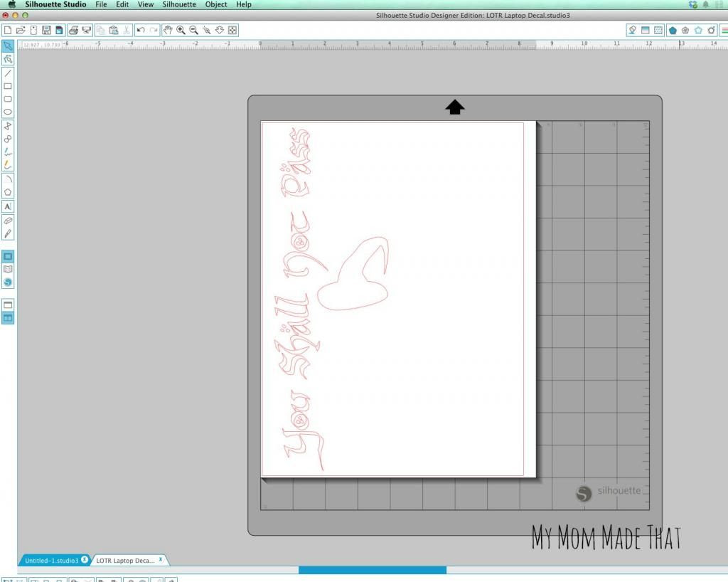Viewport: 728px width, 582px height.
Task: Click the pentagon-with-pencil icon
Action: point(711,30)
